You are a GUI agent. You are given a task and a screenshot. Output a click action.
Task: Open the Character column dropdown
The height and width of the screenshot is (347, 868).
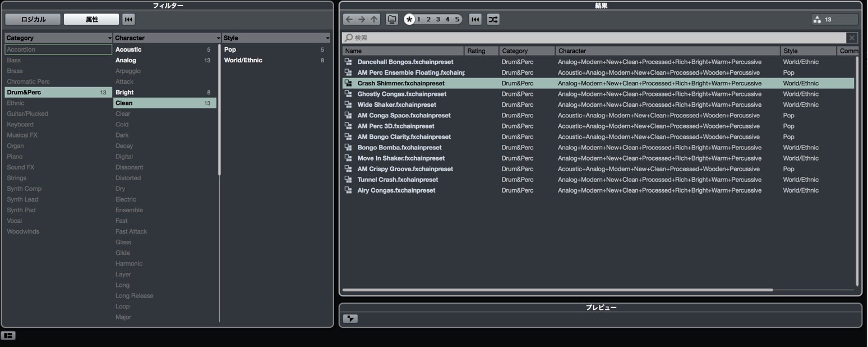click(218, 38)
